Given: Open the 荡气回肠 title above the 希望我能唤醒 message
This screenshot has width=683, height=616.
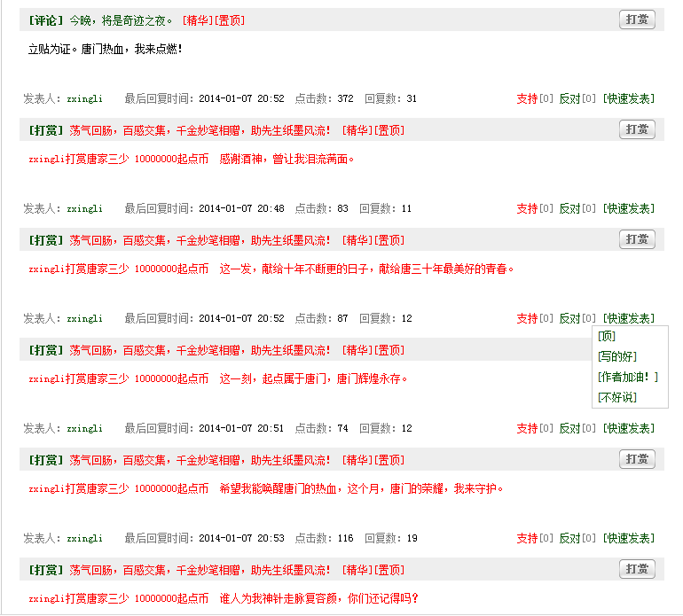Looking at the screenshot, I should pyautogui.click(x=200, y=460).
